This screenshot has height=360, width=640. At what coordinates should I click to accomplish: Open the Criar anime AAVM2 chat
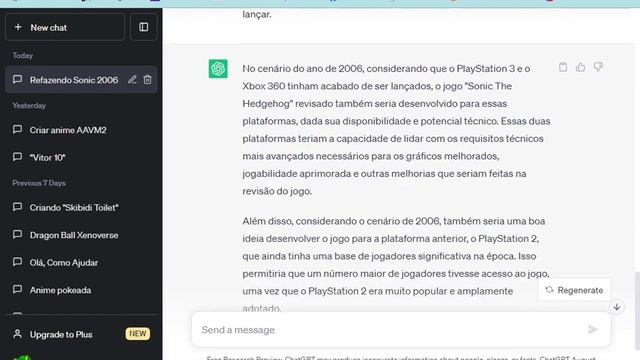point(81,130)
